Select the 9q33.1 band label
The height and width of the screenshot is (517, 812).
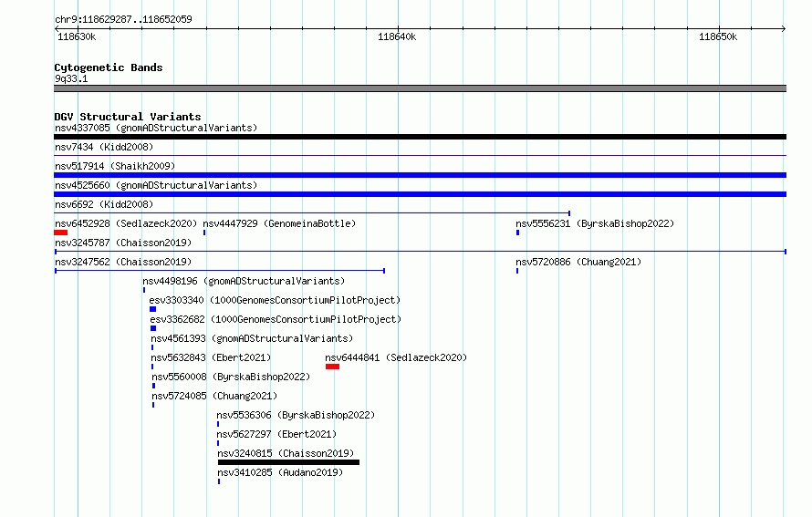click(71, 78)
